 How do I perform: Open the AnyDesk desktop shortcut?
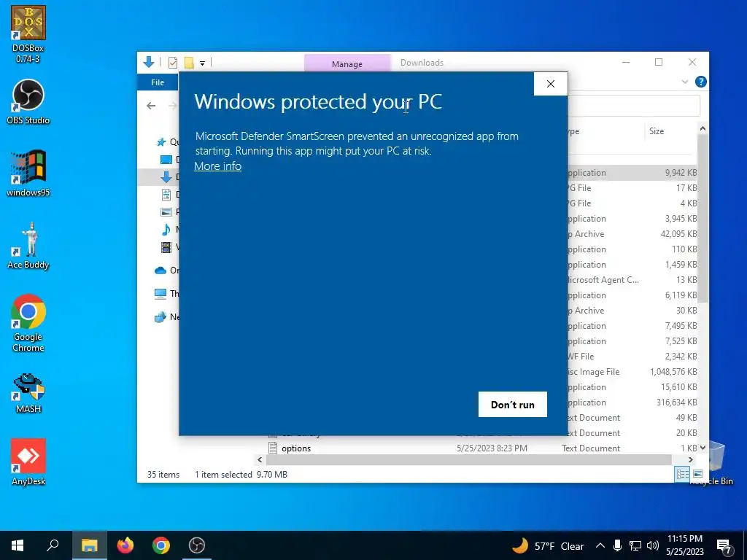28,462
